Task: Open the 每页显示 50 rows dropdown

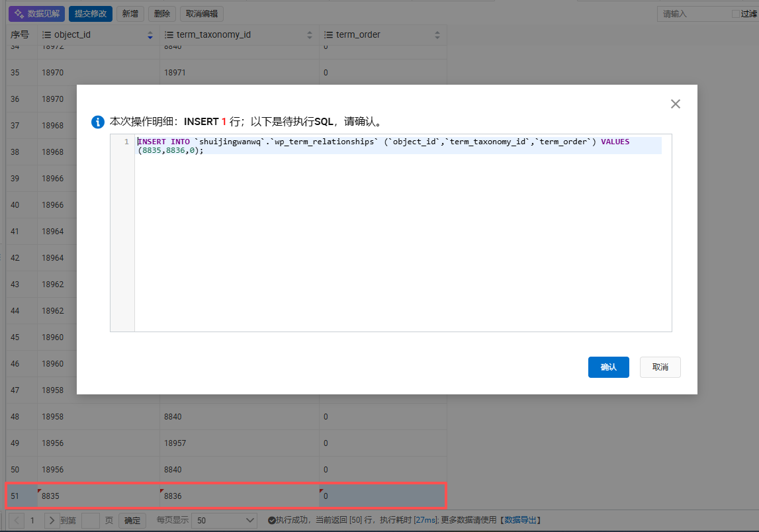Action: tap(224, 520)
